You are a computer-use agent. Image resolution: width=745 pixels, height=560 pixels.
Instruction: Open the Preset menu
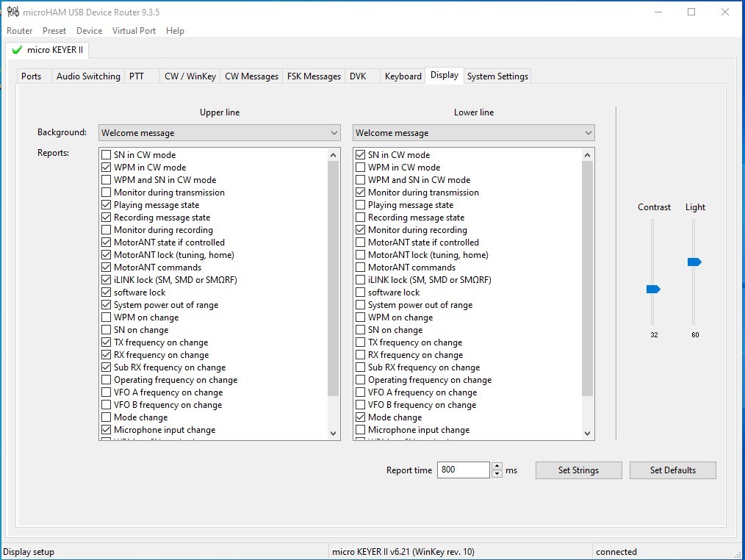click(54, 31)
